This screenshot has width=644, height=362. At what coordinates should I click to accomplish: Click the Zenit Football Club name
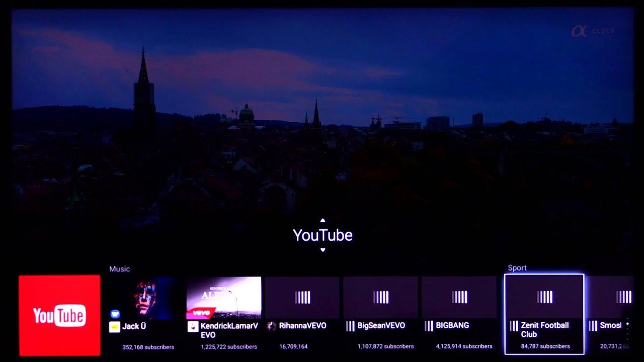coord(545,330)
